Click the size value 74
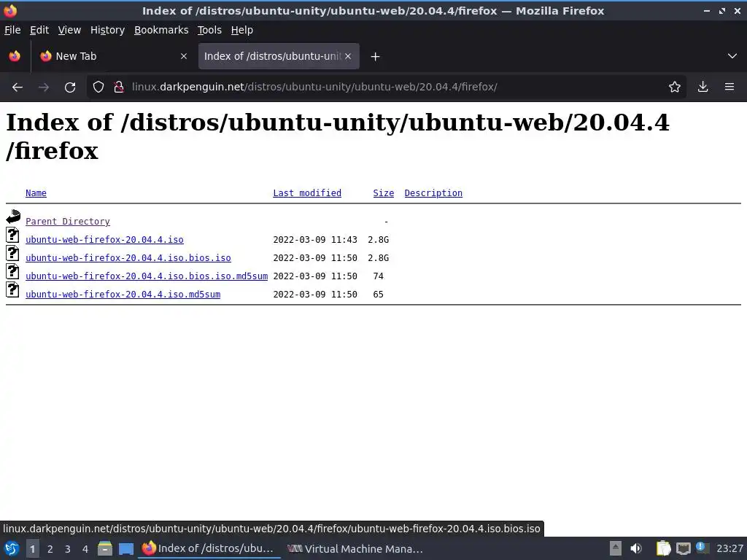This screenshot has width=747, height=560. click(x=379, y=276)
